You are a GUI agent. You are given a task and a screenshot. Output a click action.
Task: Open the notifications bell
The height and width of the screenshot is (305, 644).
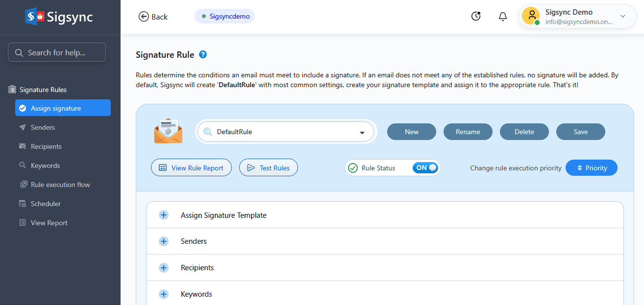(502, 17)
